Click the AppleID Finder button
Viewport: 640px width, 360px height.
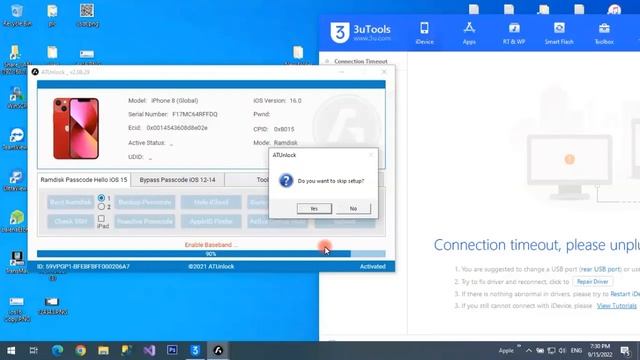tap(211, 221)
